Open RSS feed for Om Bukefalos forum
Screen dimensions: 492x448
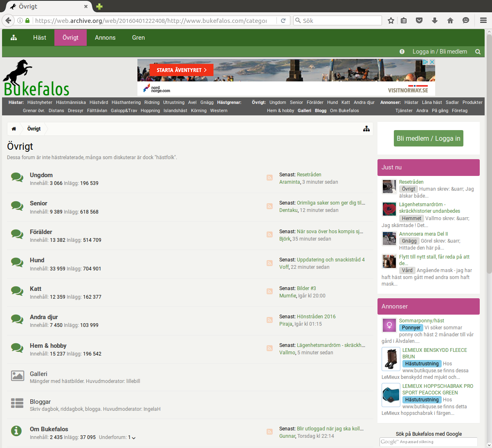point(270,432)
